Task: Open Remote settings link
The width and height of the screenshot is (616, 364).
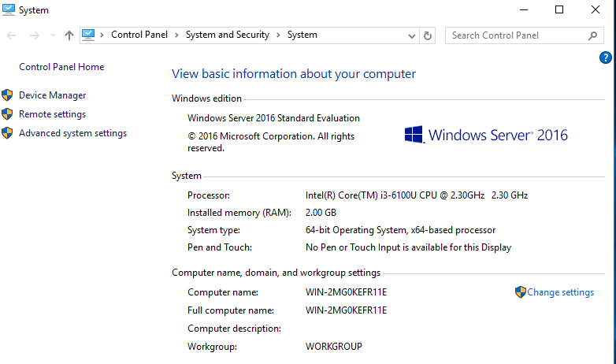Action: 52,114
